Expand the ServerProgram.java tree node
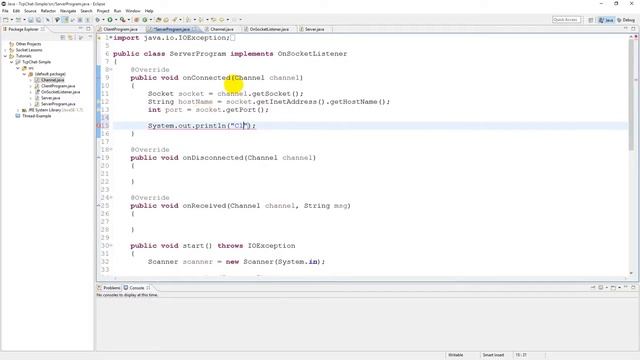This screenshot has width=640, height=360. [31, 104]
